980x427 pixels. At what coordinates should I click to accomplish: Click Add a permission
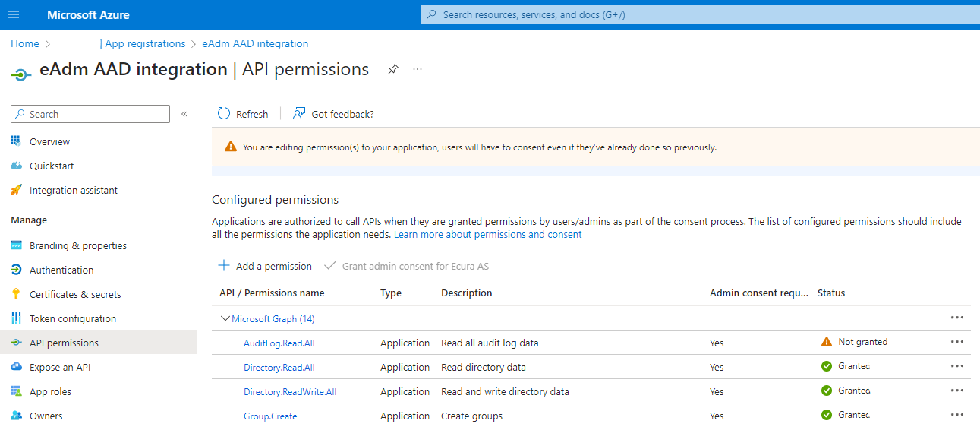coord(265,266)
